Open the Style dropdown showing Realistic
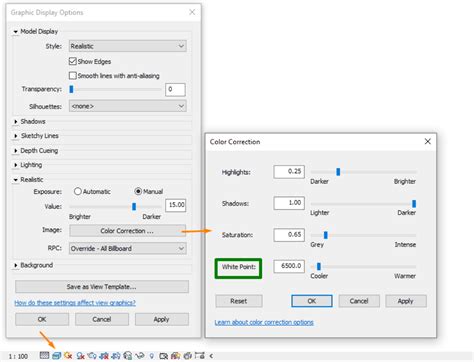The image size is (474, 362). [x=128, y=46]
